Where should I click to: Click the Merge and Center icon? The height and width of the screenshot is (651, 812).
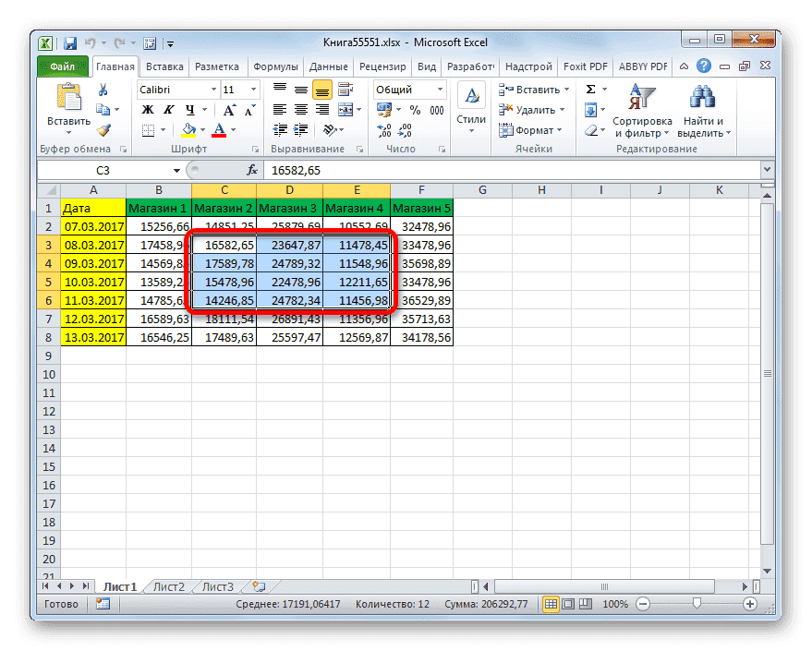coord(345,110)
